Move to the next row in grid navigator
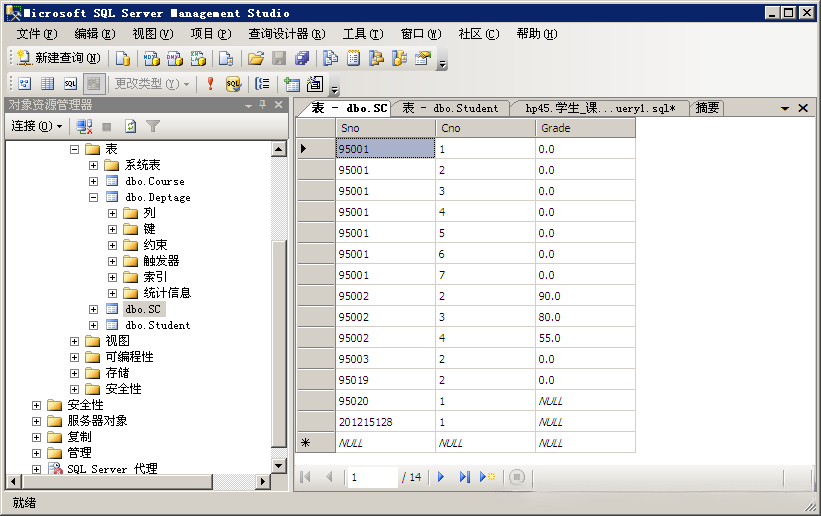The width and height of the screenshot is (821, 516). 441,477
